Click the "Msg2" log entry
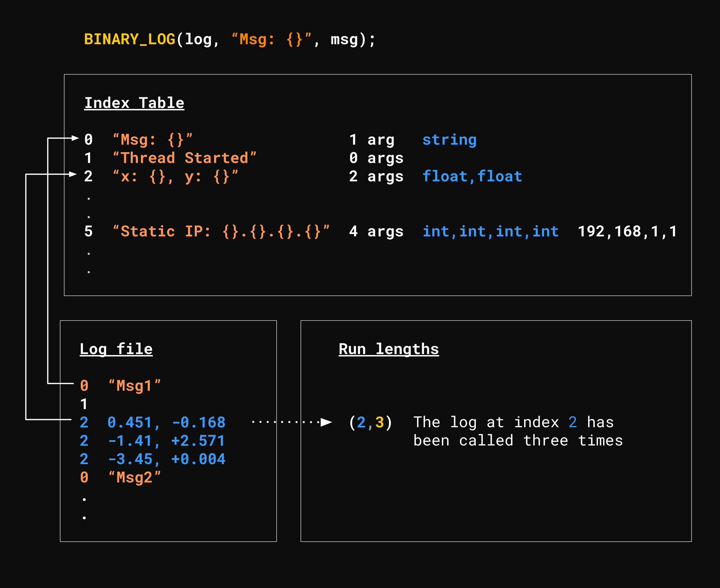720x588 pixels. 134,477
